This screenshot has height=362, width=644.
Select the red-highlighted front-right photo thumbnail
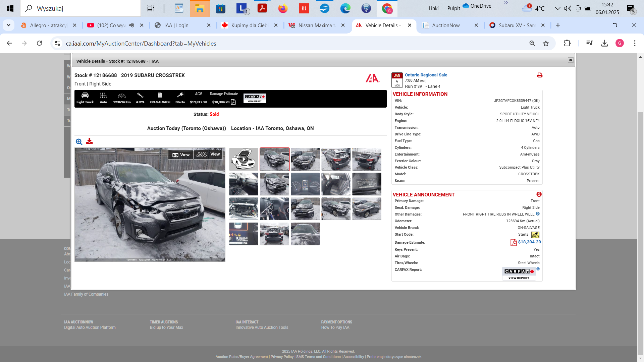point(274,160)
